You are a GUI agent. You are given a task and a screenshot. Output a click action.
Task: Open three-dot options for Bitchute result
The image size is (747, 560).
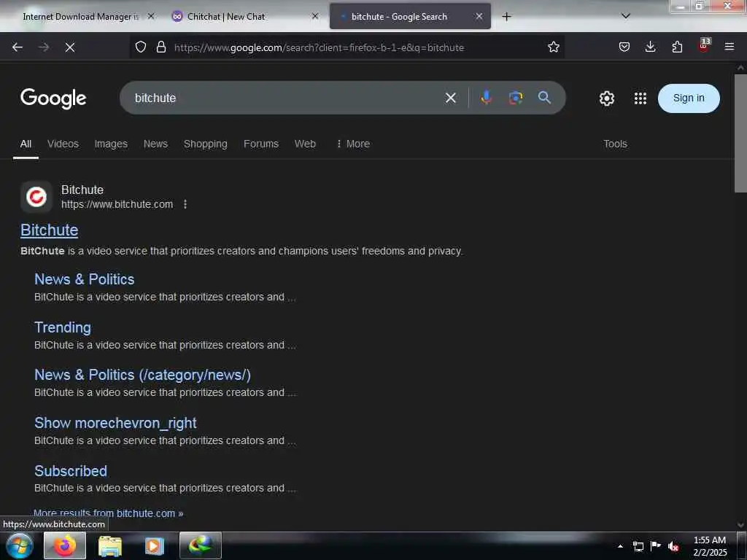tap(185, 204)
